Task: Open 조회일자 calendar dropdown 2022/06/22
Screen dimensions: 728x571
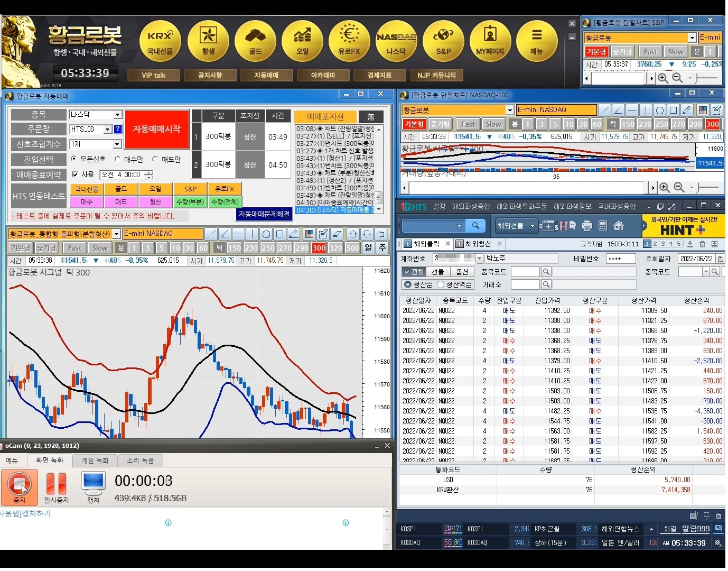Action: pos(720,259)
